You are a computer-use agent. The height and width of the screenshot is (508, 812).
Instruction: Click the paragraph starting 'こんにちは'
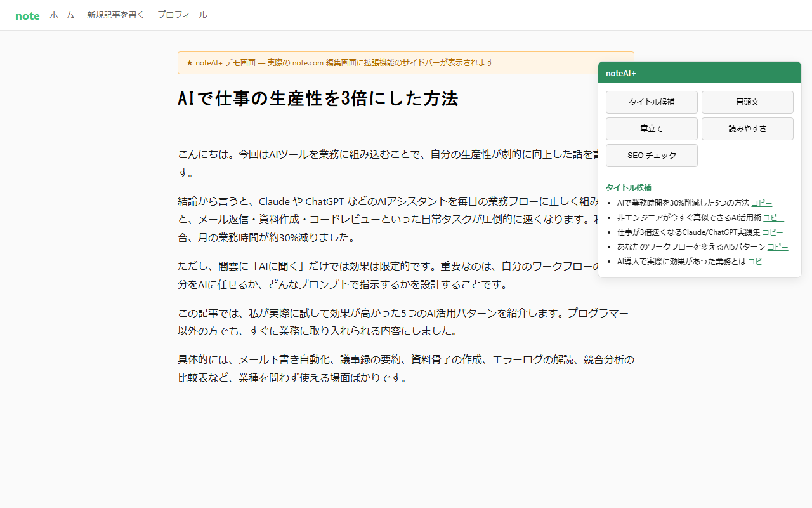click(x=406, y=163)
